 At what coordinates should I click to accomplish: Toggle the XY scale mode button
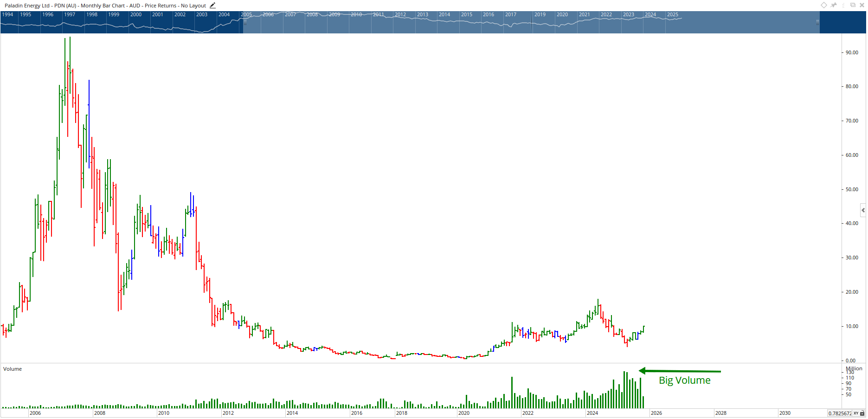pyautogui.click(x=856, y=413)
